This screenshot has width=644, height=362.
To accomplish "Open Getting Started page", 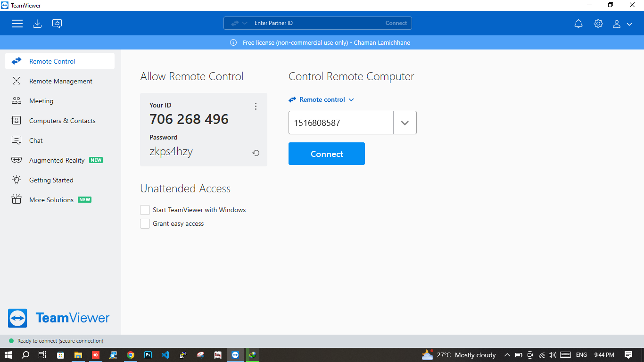I will (x=60, y=180).
